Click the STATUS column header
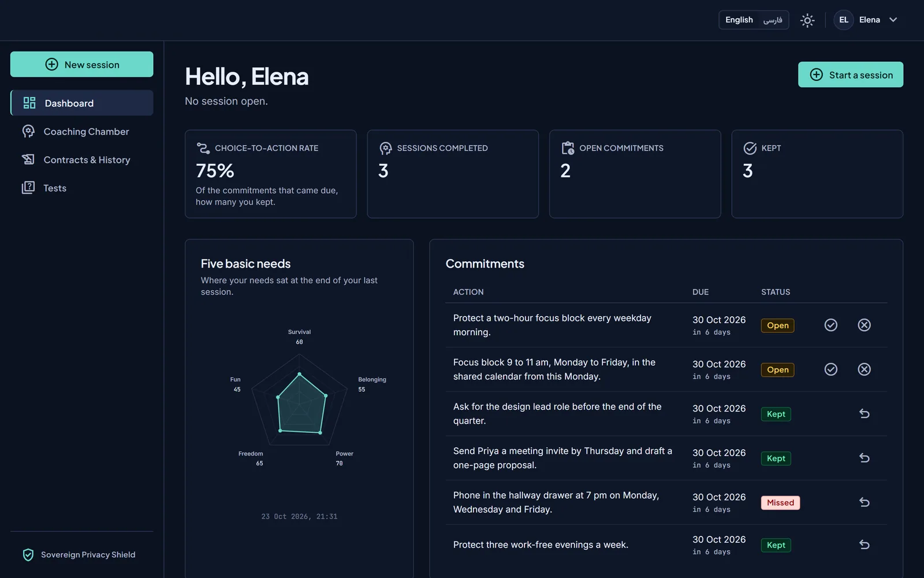Image resolution: width=924 pixels, height=578 pixels. coord(776,292)
